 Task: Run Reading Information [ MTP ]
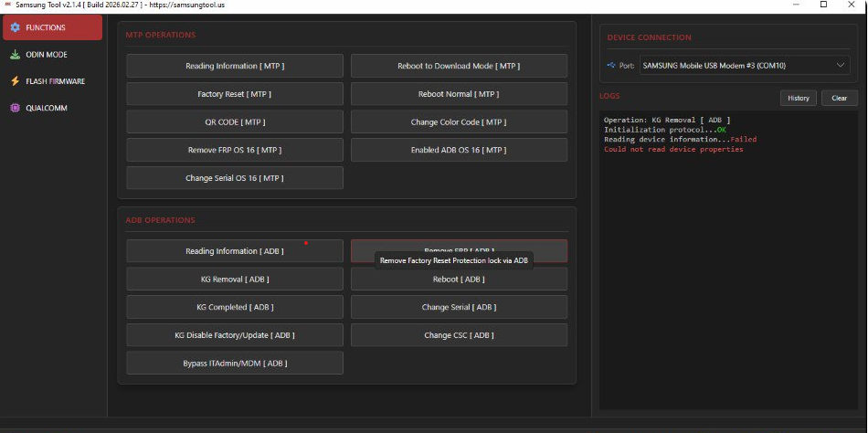coord(235,66)
